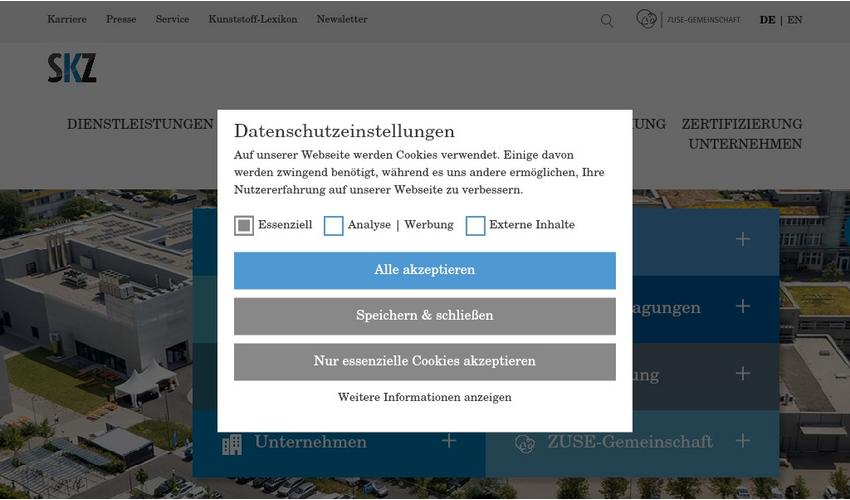This screenshot has height=500, width=850.
Task: Open the Kunststoff-Lexikon link
Action: 253,19
